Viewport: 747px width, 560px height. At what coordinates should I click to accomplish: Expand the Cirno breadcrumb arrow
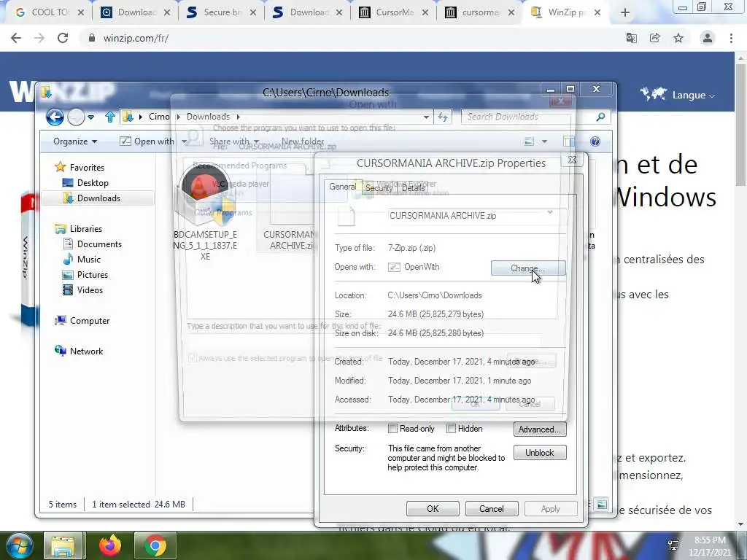(178, 117)
